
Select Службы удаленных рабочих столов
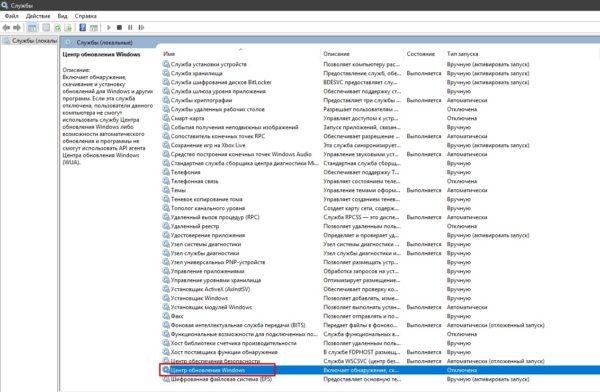(218, 109)
